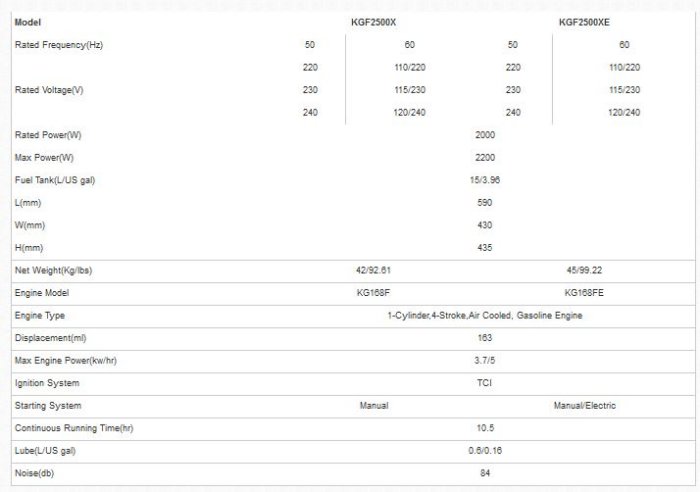The height and width of the screenshot is (492, 700).
Task: Click the lube capacity value 0.6/0.16
Action: tap(485, 450)
